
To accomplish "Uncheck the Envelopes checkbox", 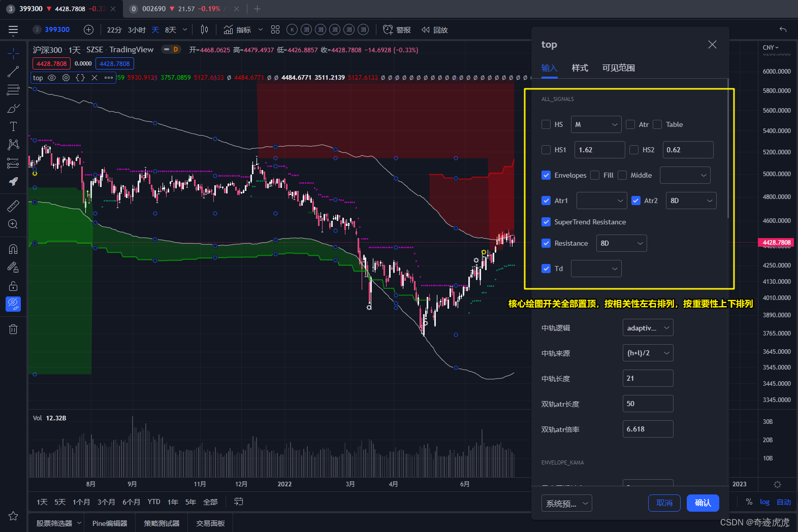I will (x=546, y=175).
